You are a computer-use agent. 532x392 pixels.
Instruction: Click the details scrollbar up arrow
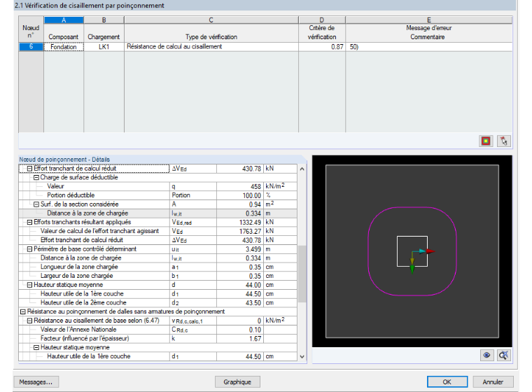coord(302,169)
